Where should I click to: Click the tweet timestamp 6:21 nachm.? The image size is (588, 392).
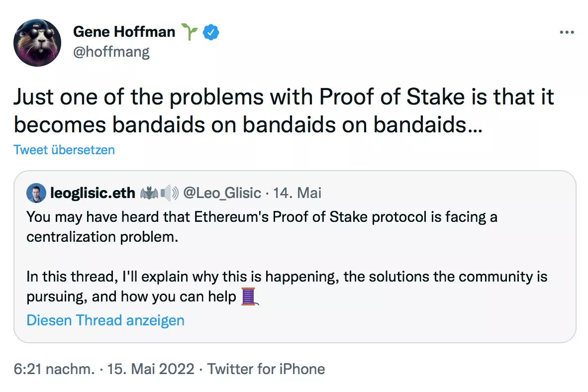tap(53, 369)
